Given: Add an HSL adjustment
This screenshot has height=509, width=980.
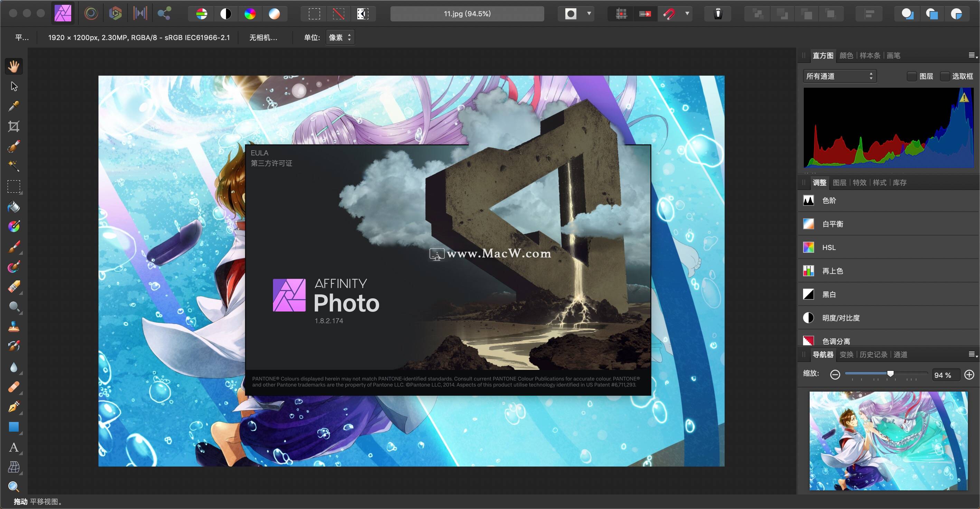Looking at the screenshot, I should pos(889,248).
